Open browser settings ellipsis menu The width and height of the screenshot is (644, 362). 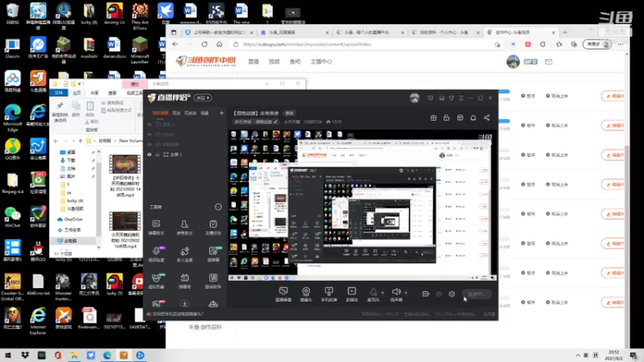click(x=621, y=44)
